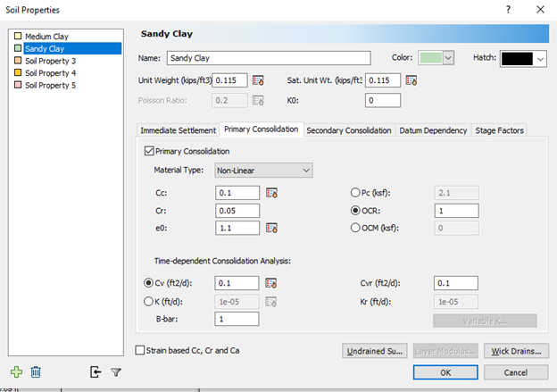Click the delete soil property trash icon
Image resolution: width=557 pixels, height=392 pixels.
coord(36,371)
